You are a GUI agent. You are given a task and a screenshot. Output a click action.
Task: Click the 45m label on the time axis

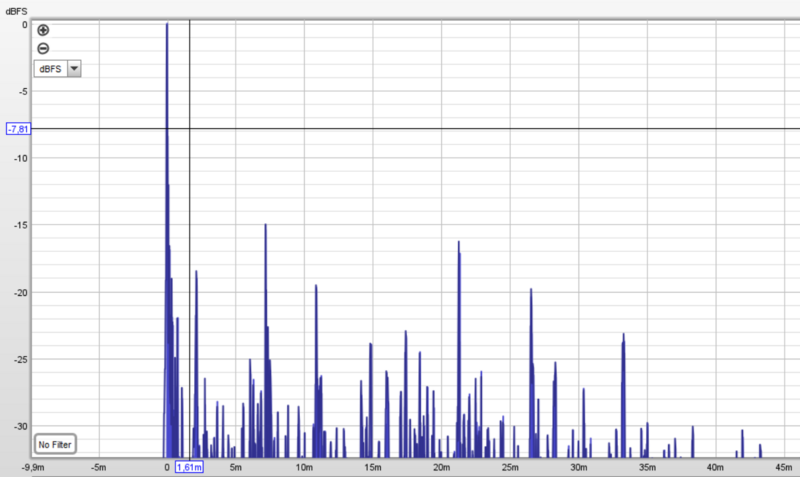pos(783,467)
